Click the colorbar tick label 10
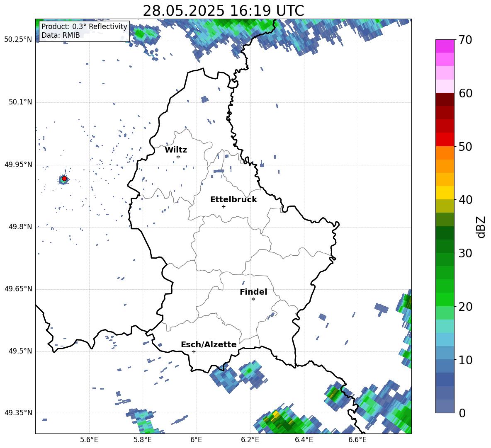This screenshot has width=491, height=448. click(x=465, y=360)
